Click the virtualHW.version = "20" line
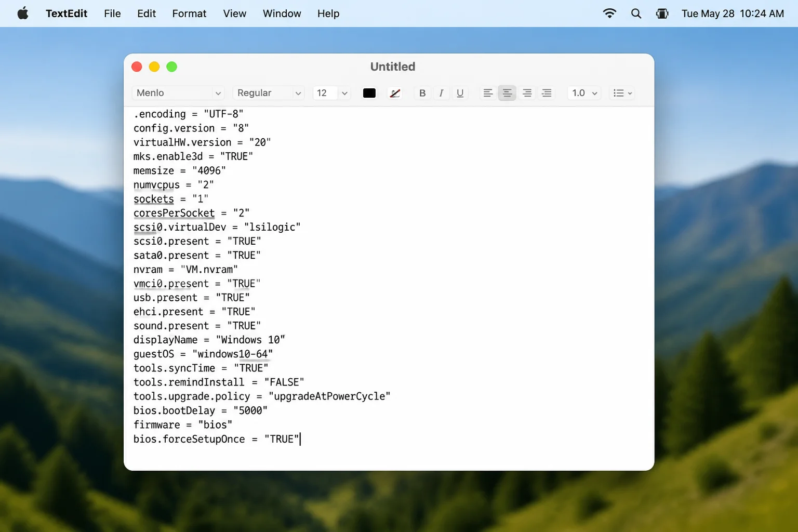 pyautogui.click(x=202, y=142)
